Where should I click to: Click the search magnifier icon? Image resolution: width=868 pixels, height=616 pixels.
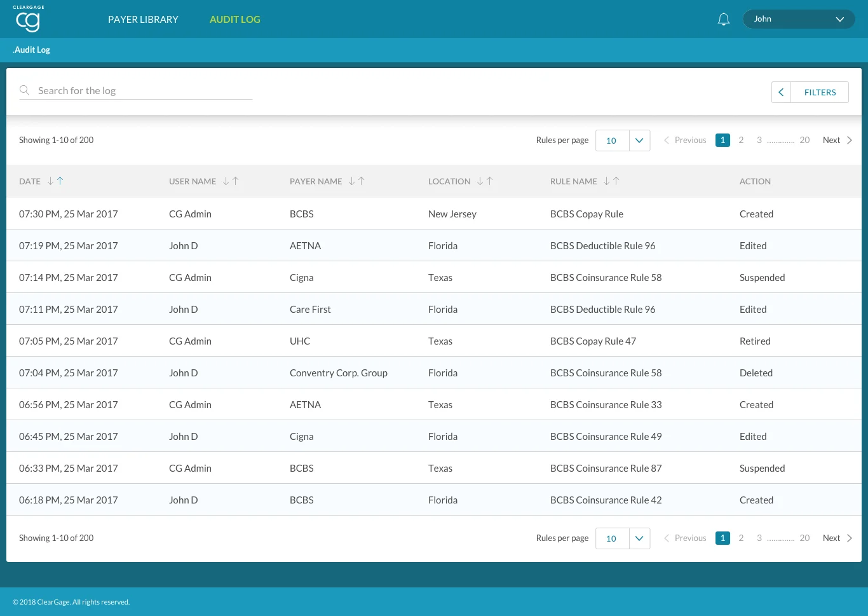(25, 90)
